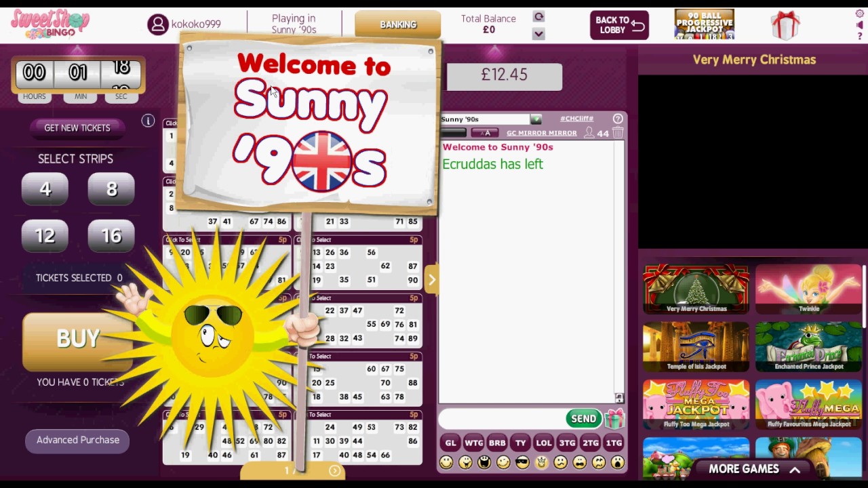The width and height of the screenshot is (868, 488).
Task: Insert the winking emoticon
Action: [x=503, y=462]
